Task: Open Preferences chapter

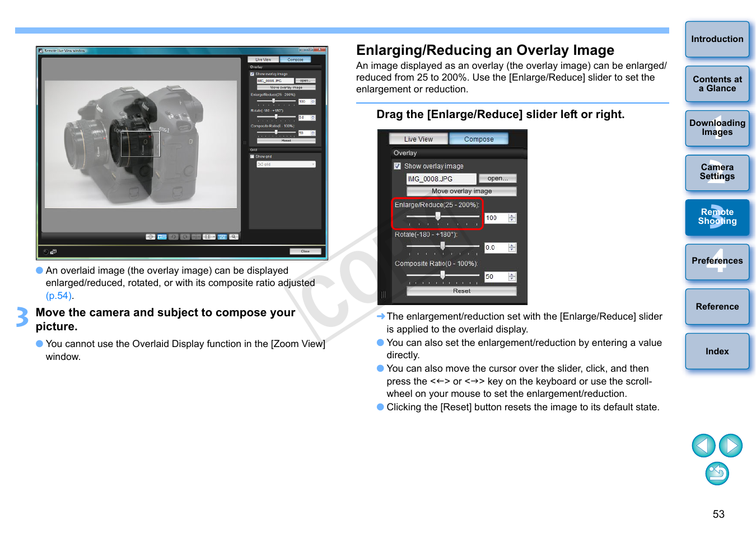Action: [x=717, y=261]
